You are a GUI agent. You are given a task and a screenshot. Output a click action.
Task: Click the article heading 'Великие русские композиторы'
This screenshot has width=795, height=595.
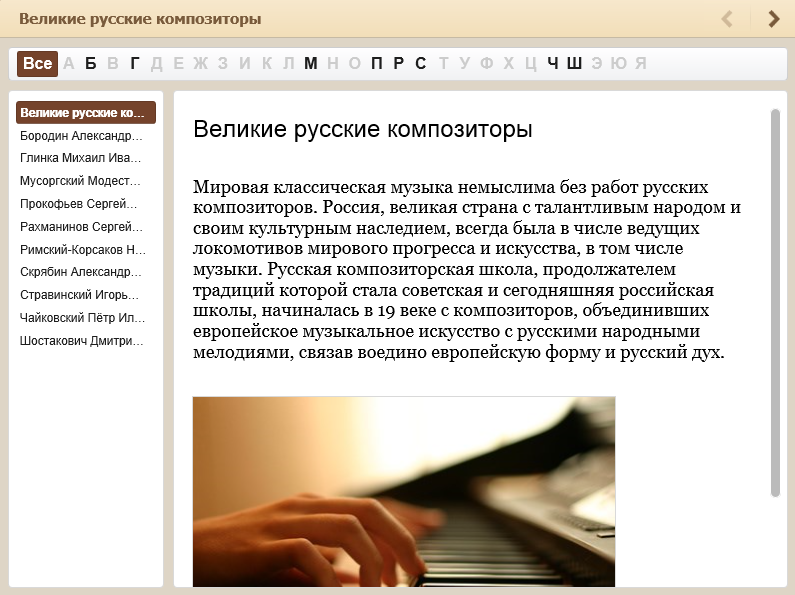pos(363,129)
